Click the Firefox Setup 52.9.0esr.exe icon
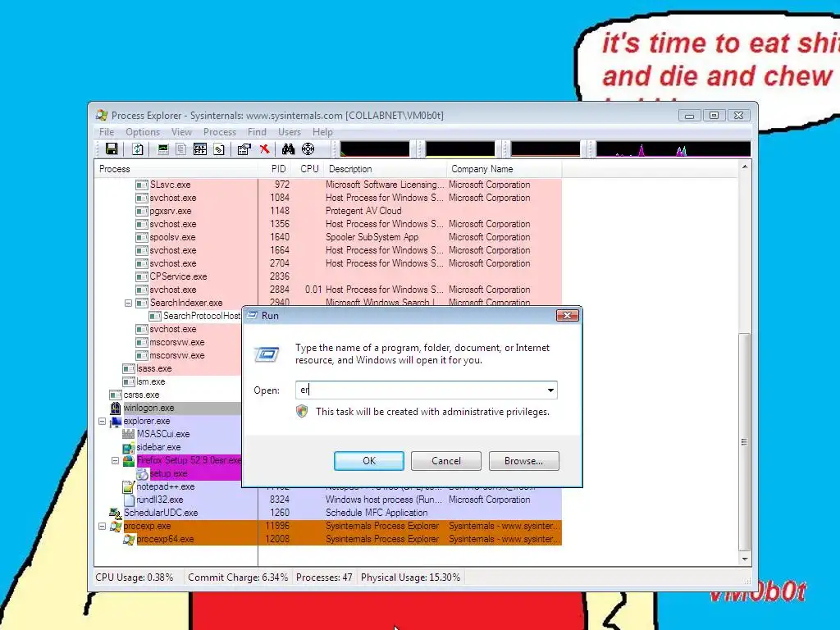The width and height of the screenshot is (840, 630). 129,461
